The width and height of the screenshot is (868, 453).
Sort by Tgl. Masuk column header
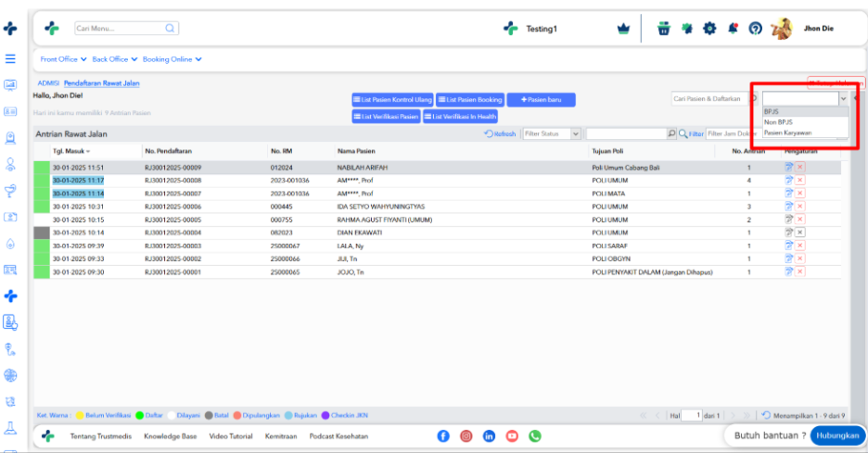coord(71,151)
